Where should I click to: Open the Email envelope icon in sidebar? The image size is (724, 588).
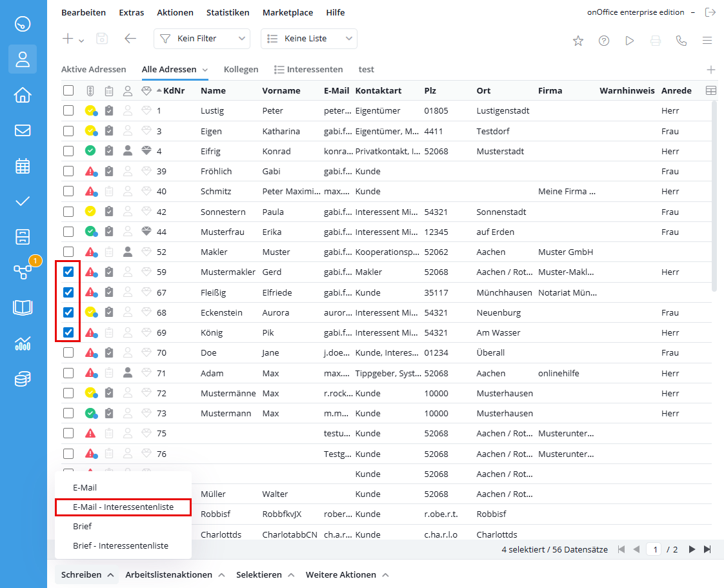(x=23, y=130)
